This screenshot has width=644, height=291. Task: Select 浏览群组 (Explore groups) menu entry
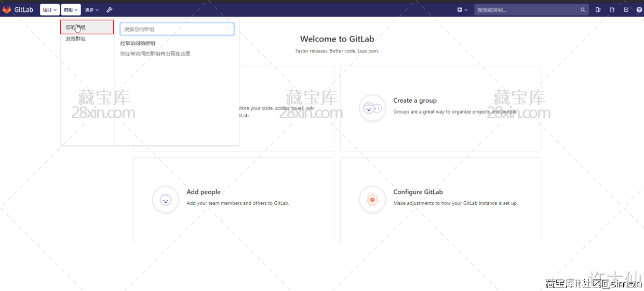point(76,39)
